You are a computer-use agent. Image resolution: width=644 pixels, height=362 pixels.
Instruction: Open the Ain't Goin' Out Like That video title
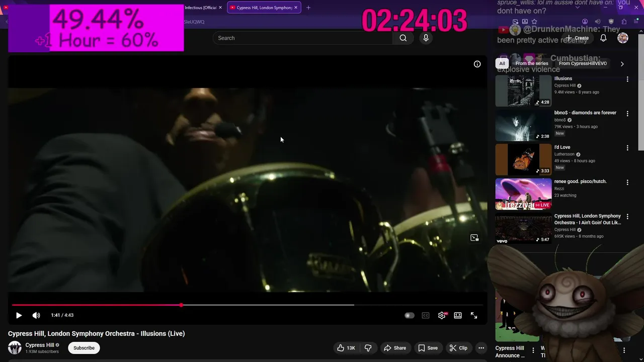click(588, 219)
